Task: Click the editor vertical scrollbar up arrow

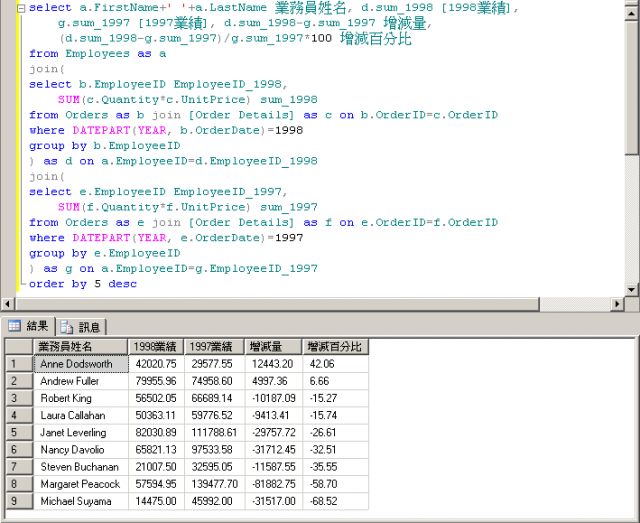Action: (631, 13)
